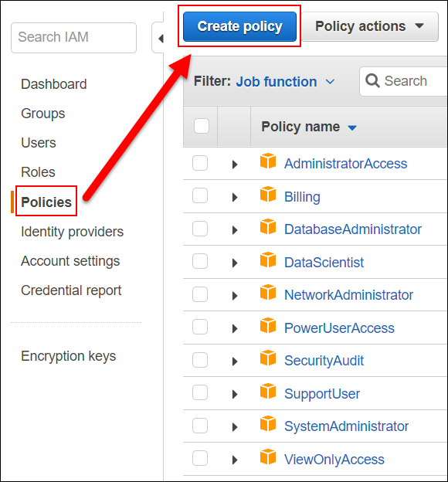This screenshot has height=482, width=448.
Task: Click the DataScientist policy box icon
Action: coord(268,260)
